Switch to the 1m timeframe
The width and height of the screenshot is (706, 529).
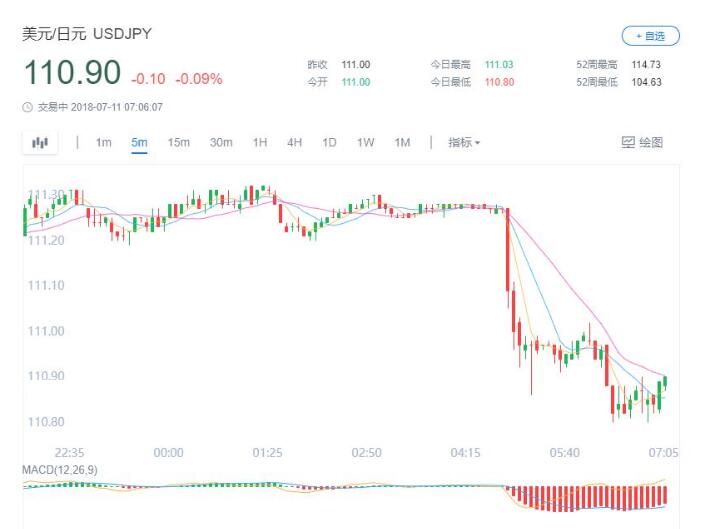tap(103, 143)
